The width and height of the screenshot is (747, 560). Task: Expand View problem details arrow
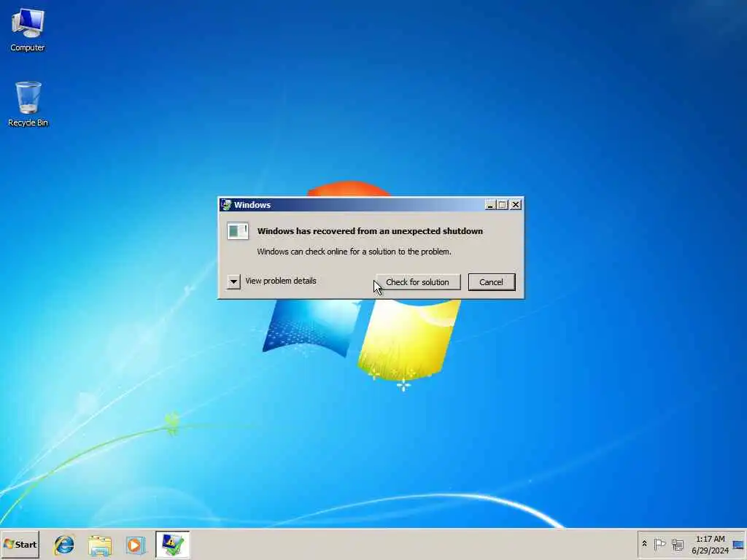233,281
